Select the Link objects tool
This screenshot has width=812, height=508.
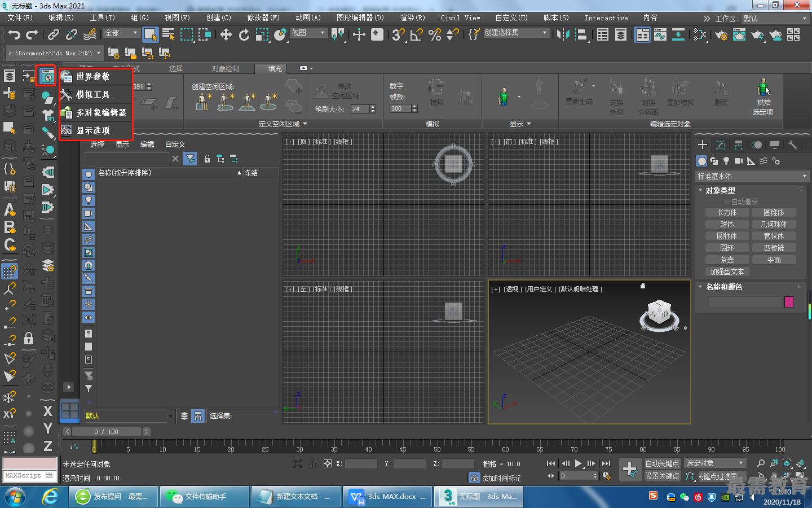54,35
